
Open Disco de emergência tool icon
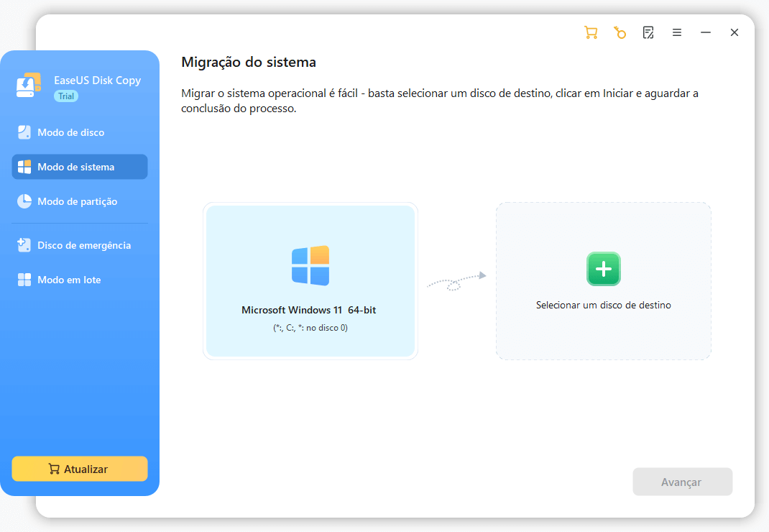tap(24, 245)
